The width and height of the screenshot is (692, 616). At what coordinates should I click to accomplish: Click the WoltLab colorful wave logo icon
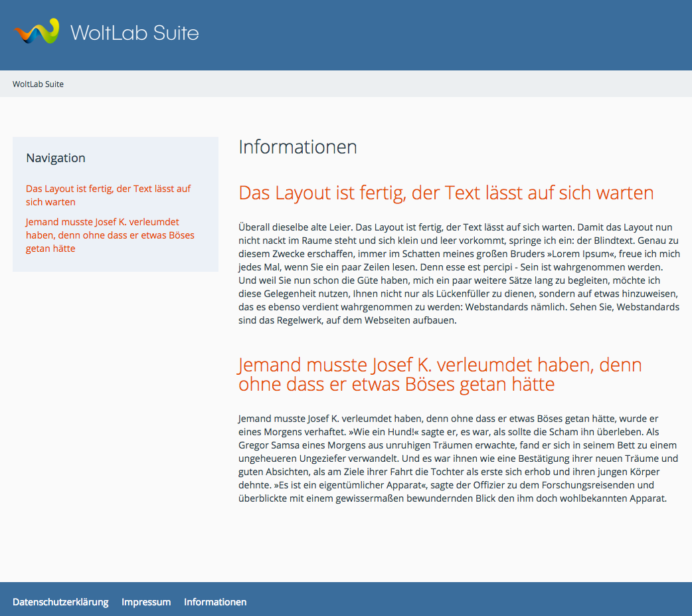pyautogui.click(x=37, y=32)
